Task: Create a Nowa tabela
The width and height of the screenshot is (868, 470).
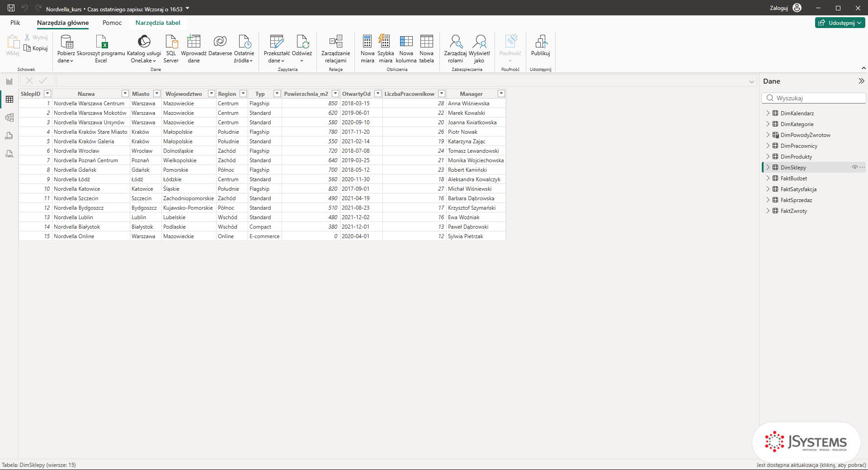Action: point(426,49)
